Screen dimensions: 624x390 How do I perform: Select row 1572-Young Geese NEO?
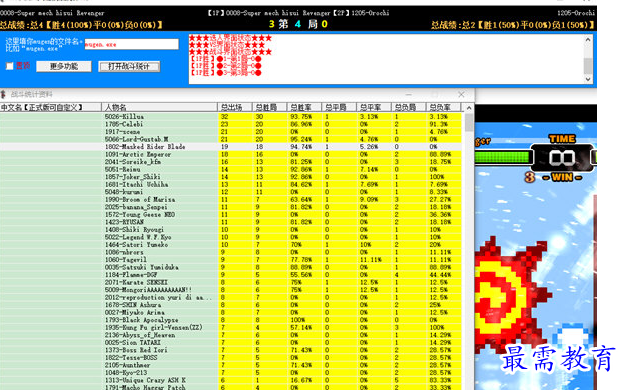click(231, 215)
